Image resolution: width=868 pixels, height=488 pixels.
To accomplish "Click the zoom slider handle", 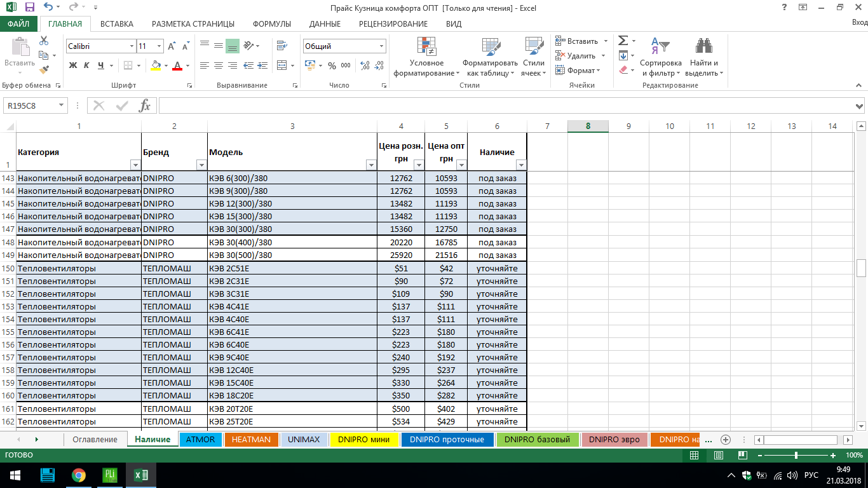I will (x=796, y=456).
